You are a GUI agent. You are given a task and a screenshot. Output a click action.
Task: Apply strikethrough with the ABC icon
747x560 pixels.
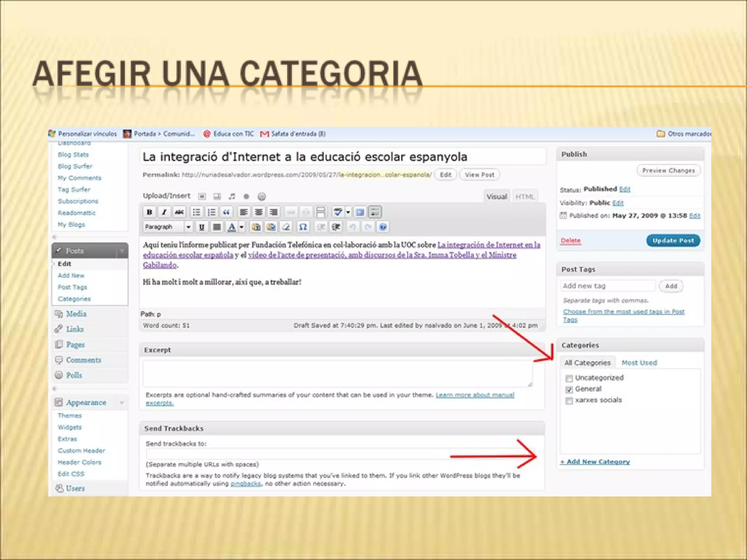(x=179, y=212)
